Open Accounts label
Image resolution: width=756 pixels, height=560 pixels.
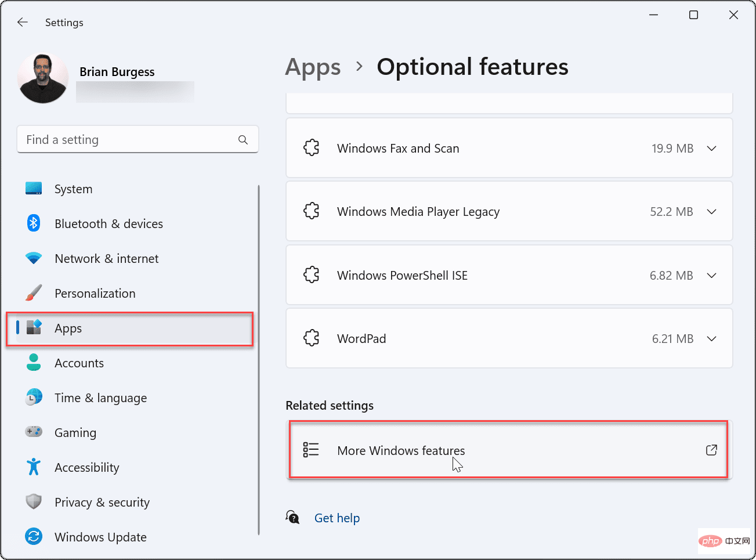(79, 363)
